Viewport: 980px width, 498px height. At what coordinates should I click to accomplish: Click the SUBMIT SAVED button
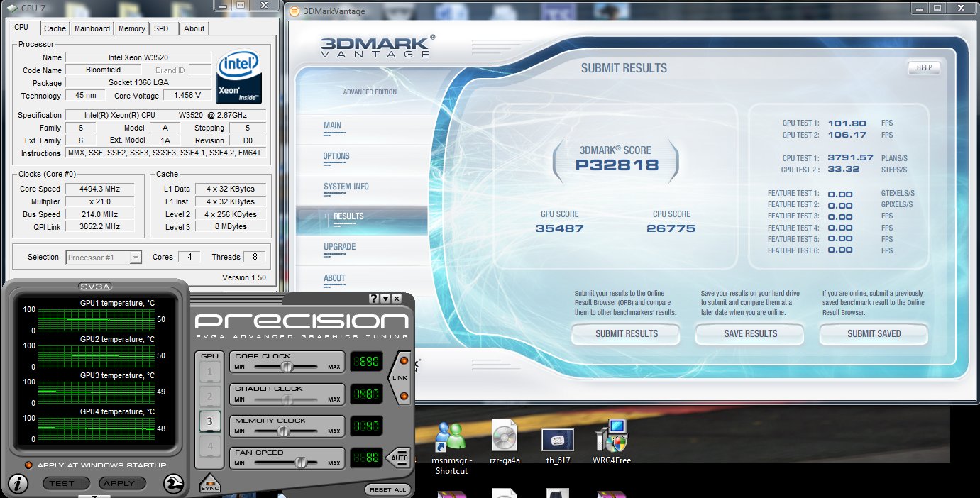874,333
